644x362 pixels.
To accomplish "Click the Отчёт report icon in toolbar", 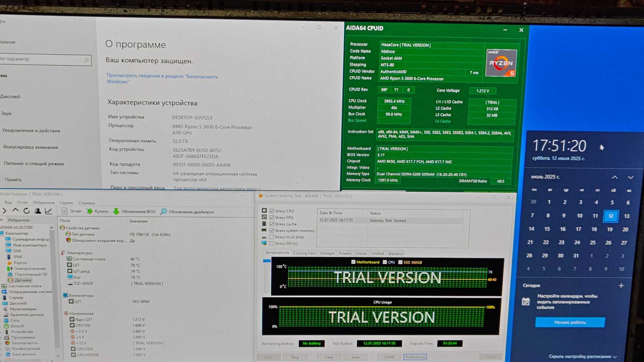I will 64,211.
